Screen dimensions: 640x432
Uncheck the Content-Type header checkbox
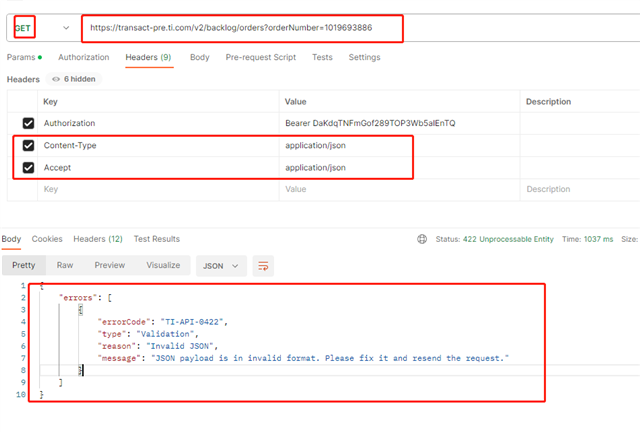[x=28, y=145]
